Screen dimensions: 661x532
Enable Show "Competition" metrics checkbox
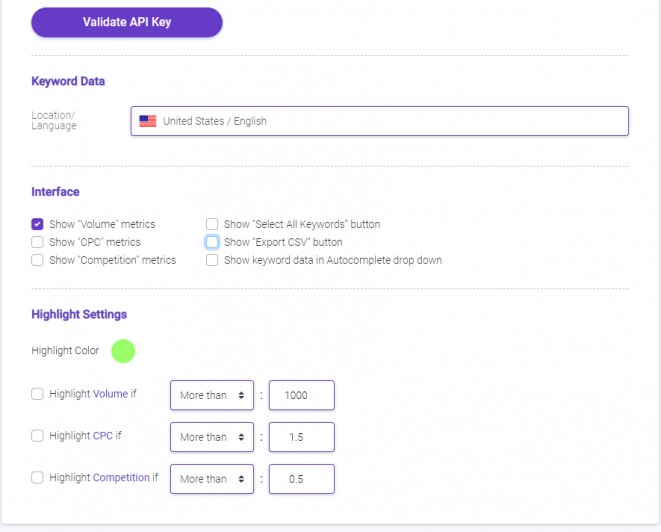click(37, 260)
